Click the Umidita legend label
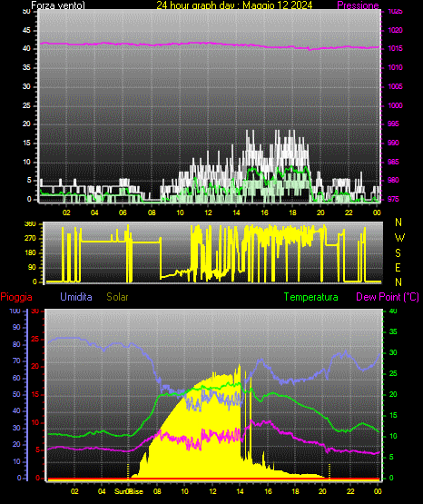This screenshot has width=423, height=504. click(x=76, y=297)
